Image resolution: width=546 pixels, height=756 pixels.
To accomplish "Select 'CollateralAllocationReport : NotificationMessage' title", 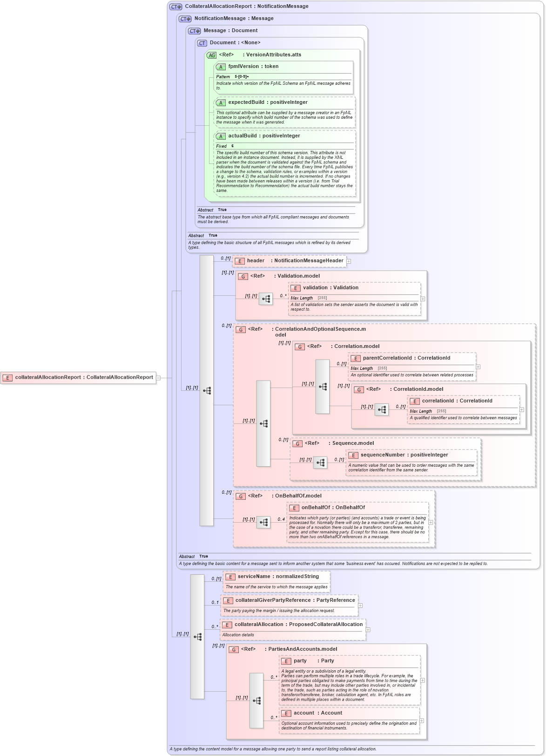I will (247, 7).
